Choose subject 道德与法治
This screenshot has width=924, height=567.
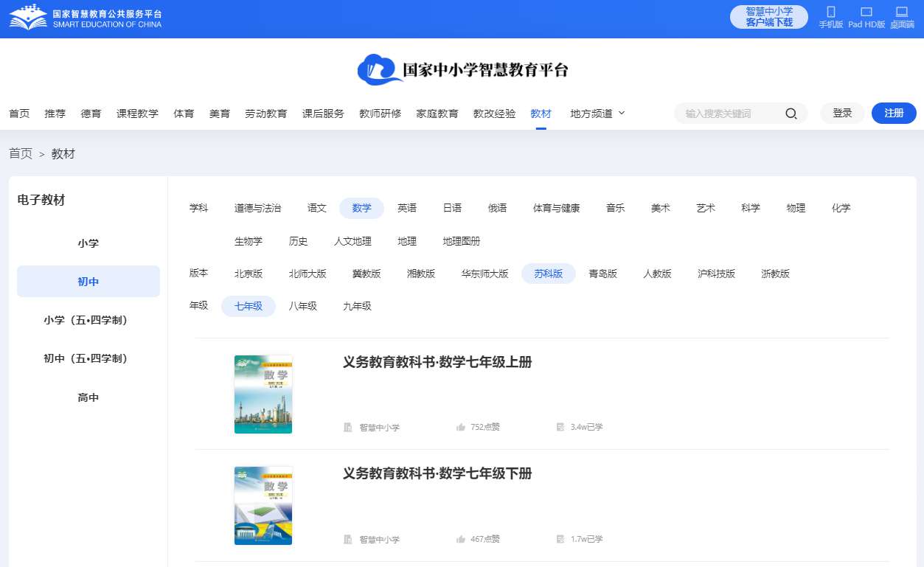(257, 209)
